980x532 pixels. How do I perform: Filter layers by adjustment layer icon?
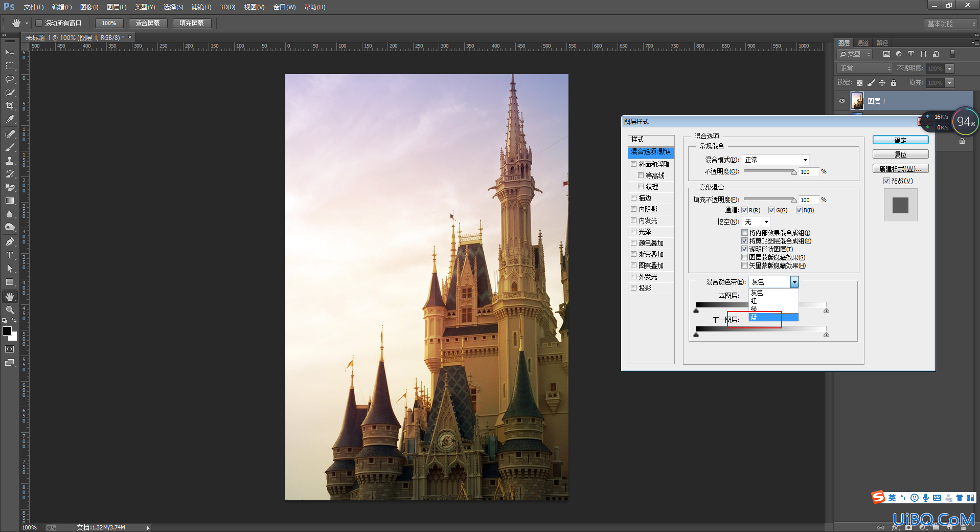[899, 54]
